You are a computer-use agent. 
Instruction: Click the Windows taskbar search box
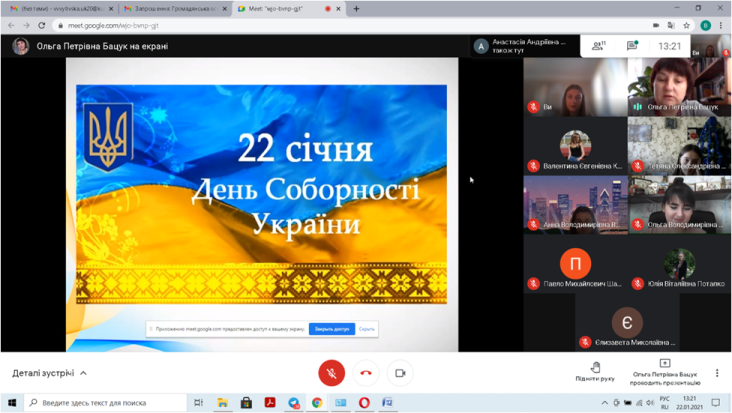click(105, 402)
